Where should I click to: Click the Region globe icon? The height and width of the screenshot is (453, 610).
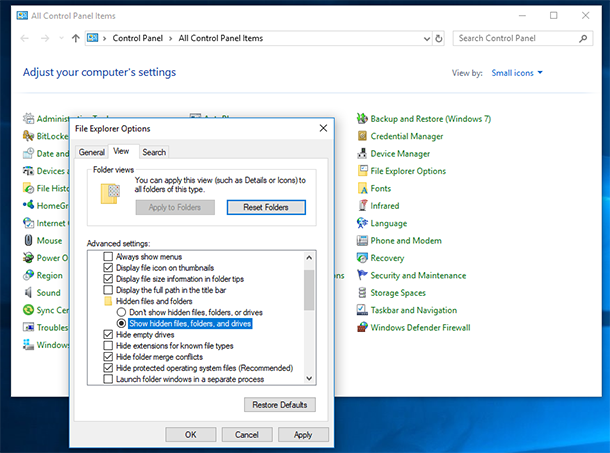28,275
